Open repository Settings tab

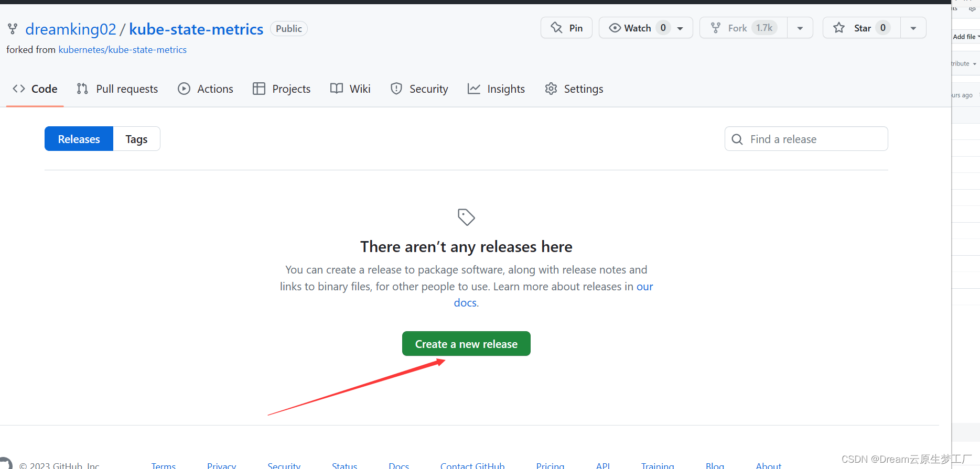[574, 89]
